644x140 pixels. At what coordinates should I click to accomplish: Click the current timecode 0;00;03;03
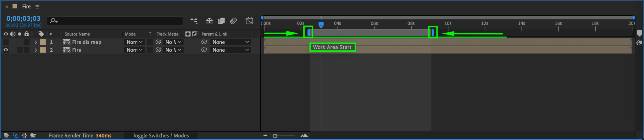24,19
